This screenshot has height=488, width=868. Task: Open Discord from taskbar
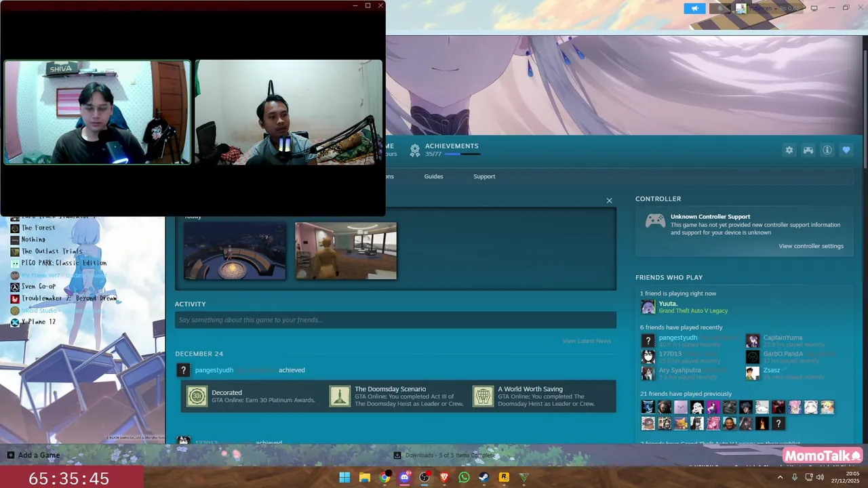point(405,478)
